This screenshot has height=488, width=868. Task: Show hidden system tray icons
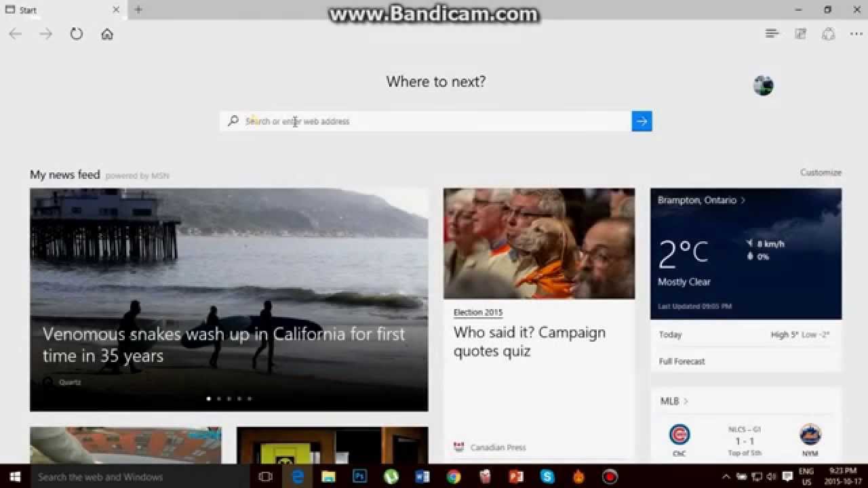pyautogui.click(x=726, y=476)
